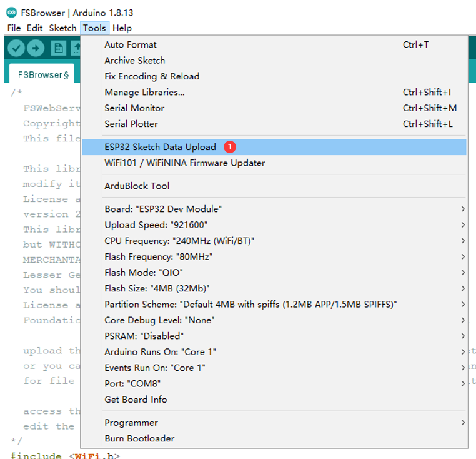476x459 pixels.
Task: Switch to the FSBrowser sketch tab
Action: 42,74
